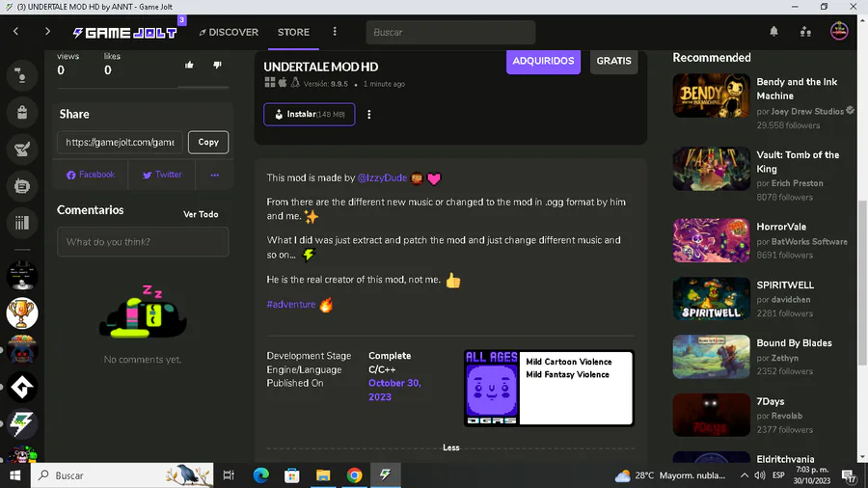The height and width of the screenshot is (488, 868).
Task: Open package options next to Instalar
Action: click(x=368, y=115)
